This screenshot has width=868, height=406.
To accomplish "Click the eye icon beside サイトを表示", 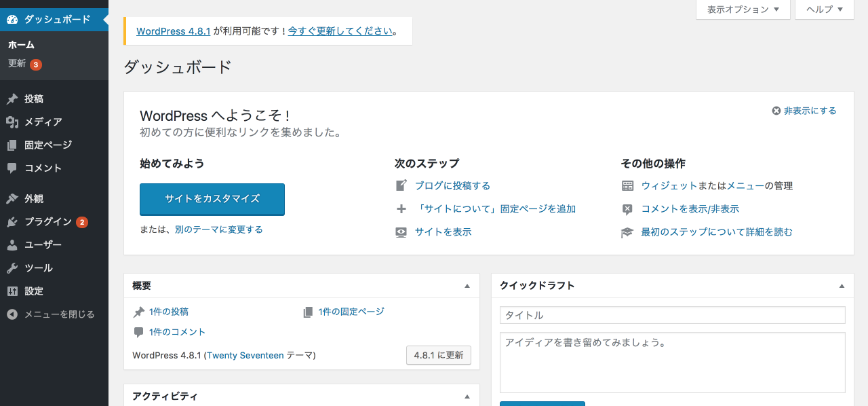I will [x=401, y=232].
